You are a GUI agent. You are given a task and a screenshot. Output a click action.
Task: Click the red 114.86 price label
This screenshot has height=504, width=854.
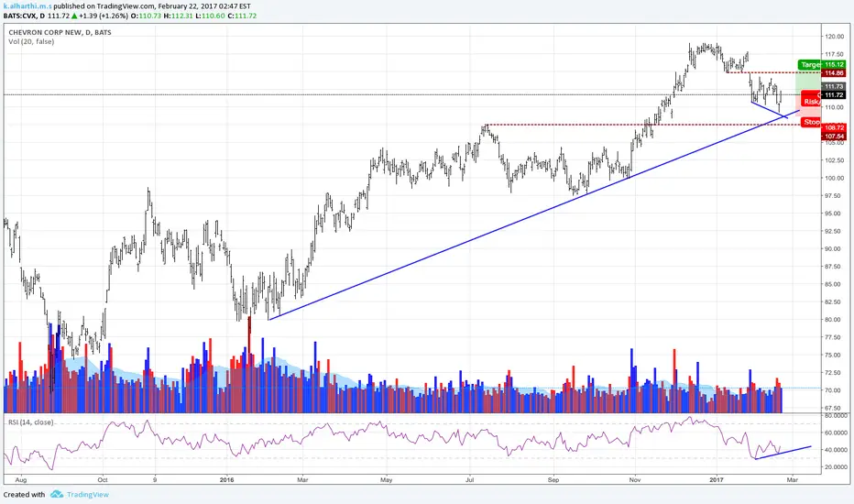(x=834, y=73)
